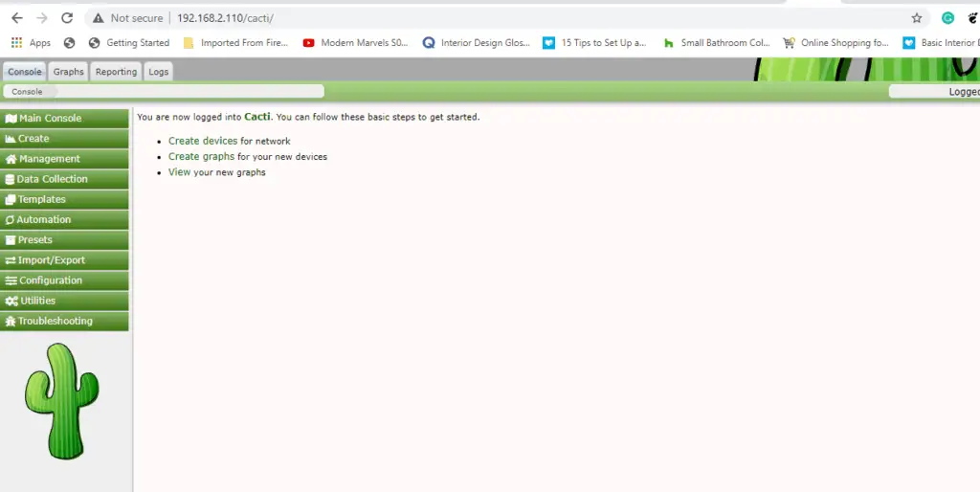The image size is (980, 492).
Task: Expand the Utilities sidebar menu
Action: (x=64, y=301)
